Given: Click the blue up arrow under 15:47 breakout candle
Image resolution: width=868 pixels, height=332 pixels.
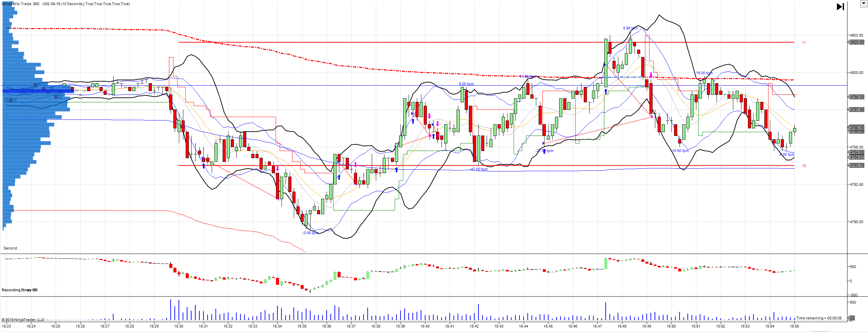Looking at the screenshot, I should coord(606,91).
